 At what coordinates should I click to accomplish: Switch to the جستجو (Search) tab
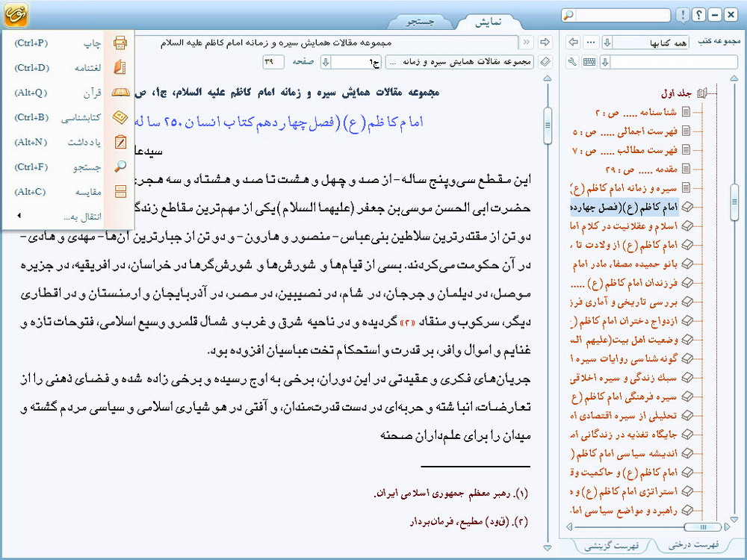[420, 22]
